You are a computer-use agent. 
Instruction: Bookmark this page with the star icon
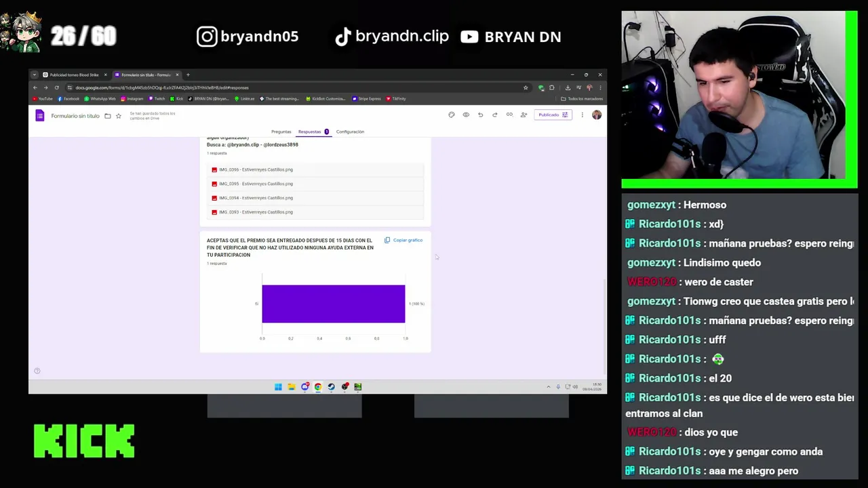coord(526,87)
